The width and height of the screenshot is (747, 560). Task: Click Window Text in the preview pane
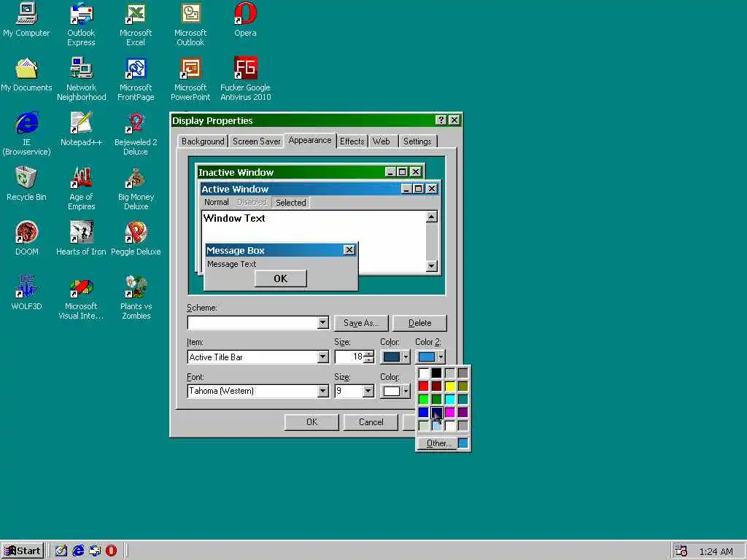(x=234, y=218)
